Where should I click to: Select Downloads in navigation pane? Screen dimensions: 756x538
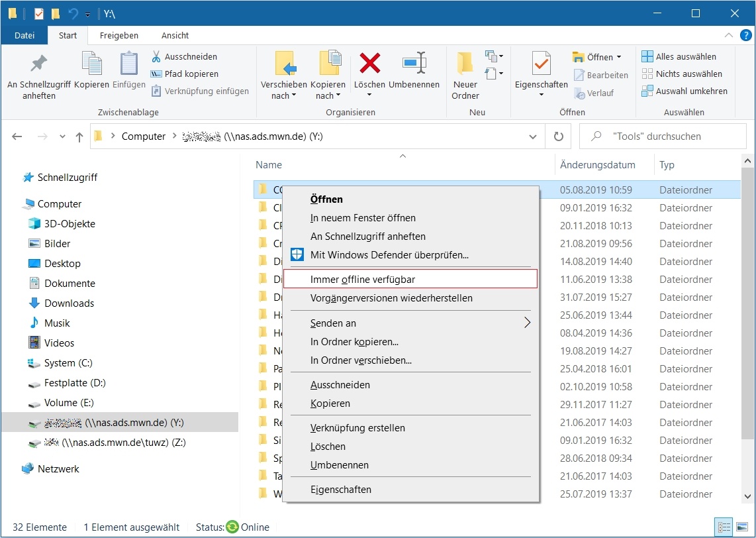pos(69,303)
